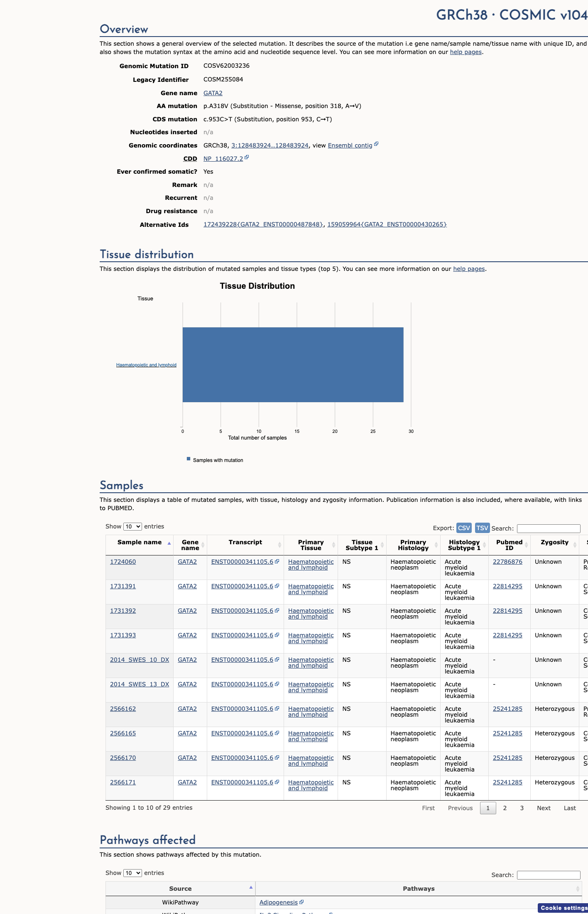Click the Haematopoietic and lymphoid chart bar
Screen dimensions: 588x914
(x=293, y=365)
